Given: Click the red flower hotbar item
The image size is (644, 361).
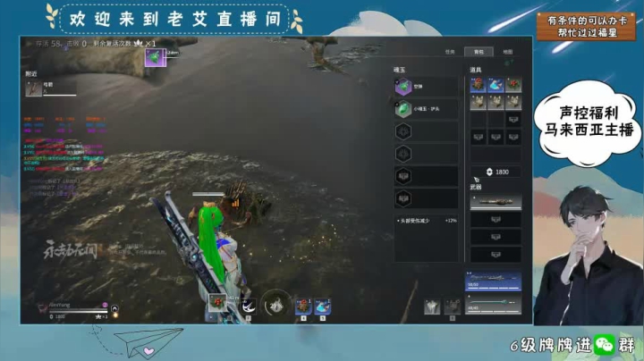Looking at the screenshot, I should point(217,303).
